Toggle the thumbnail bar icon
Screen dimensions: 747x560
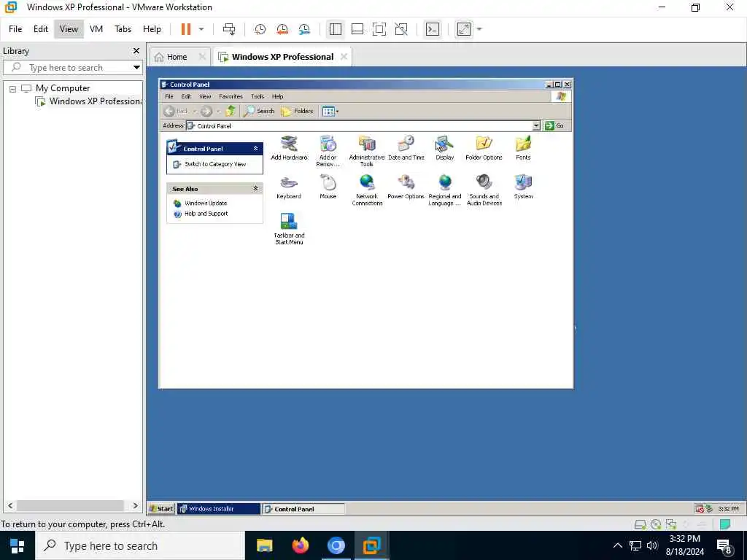click(357, 29)
